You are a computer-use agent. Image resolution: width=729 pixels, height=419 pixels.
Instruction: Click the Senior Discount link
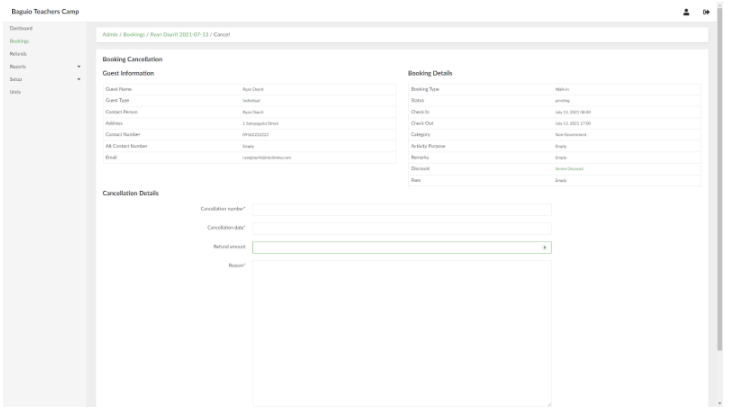coord(569,168)
